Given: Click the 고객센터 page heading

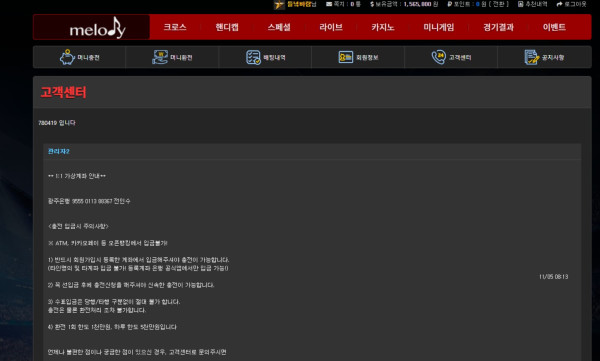Looking at the screenshot, I should [x=63, y=92].
